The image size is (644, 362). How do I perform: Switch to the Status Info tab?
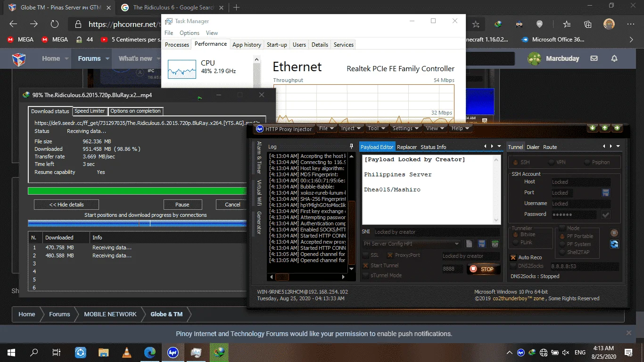433,147
